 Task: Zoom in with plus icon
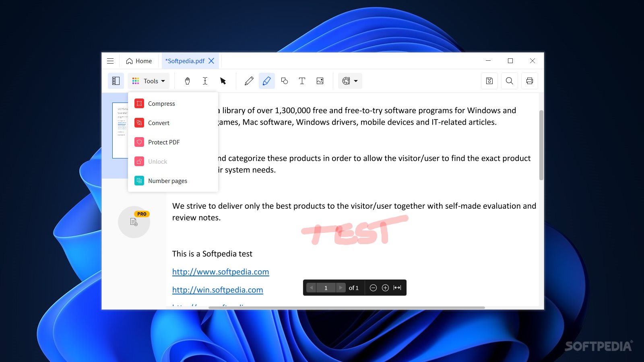(x=385, y=288)
